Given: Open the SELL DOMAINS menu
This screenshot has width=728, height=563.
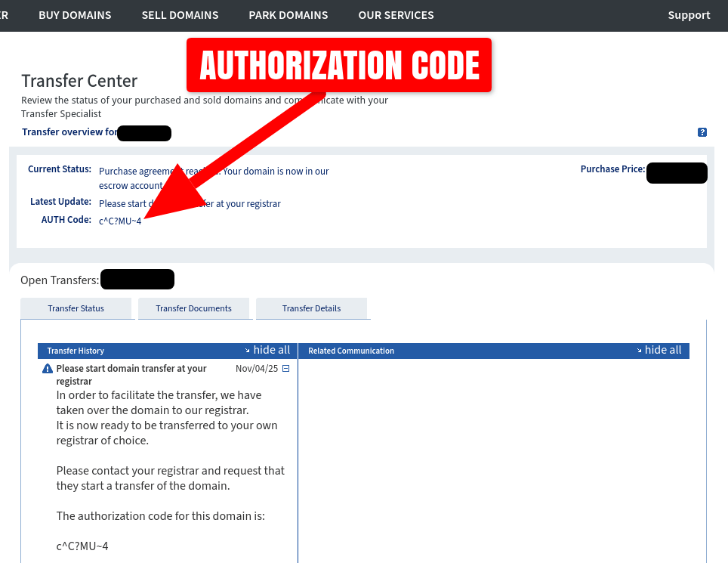Looking at the screenshot, I should (x=180, y=15).
